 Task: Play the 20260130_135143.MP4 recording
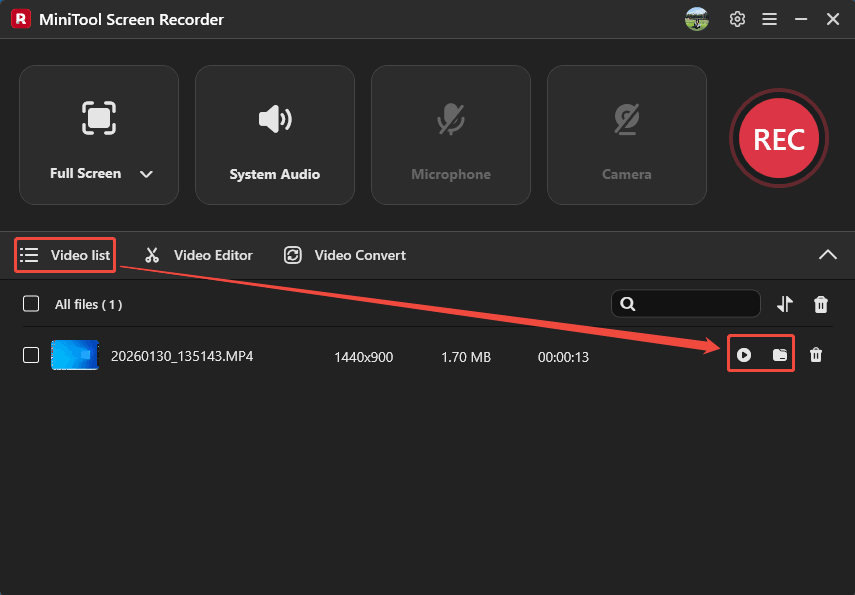click(x=744, y=356)
